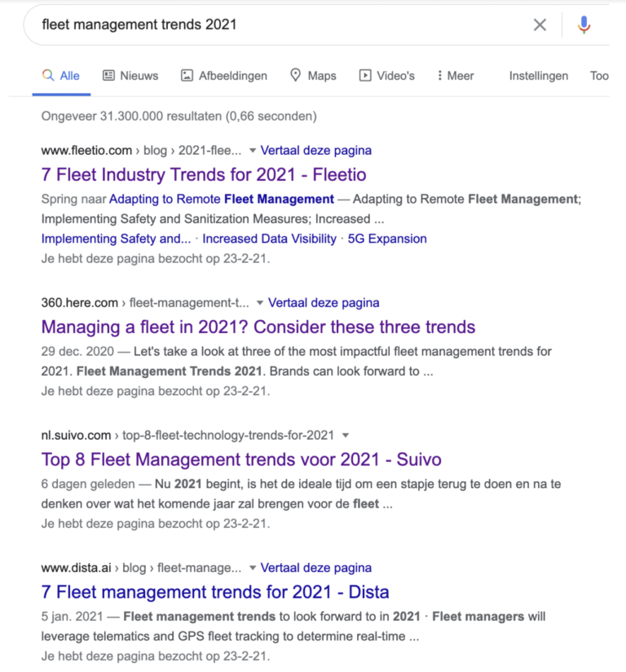Click the Nieuws newspaper icon

[109, 75]
